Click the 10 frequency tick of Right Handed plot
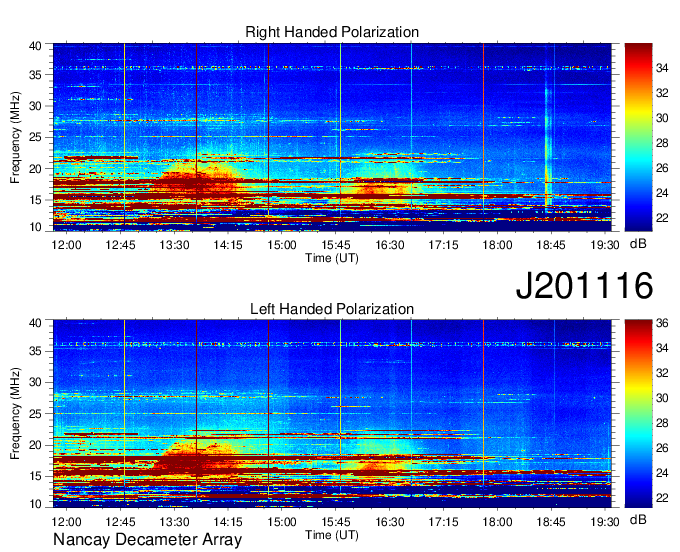Viewport: 680px width, 552px height. [x=35, y=227]
